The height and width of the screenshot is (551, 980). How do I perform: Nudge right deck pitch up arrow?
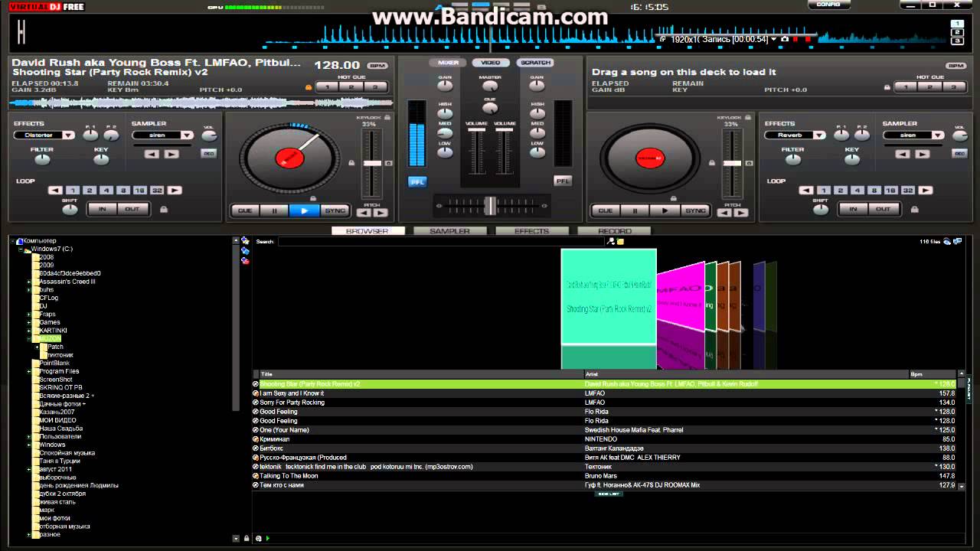740,213
